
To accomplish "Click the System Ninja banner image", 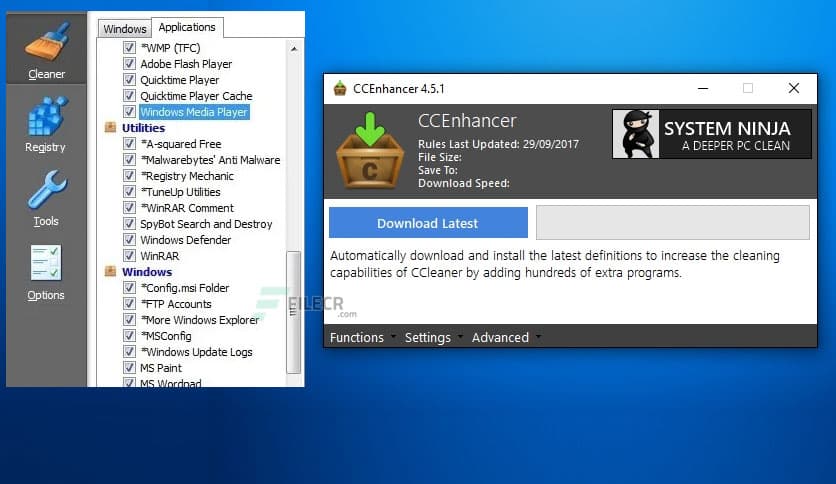I will (x=710, y=134).
